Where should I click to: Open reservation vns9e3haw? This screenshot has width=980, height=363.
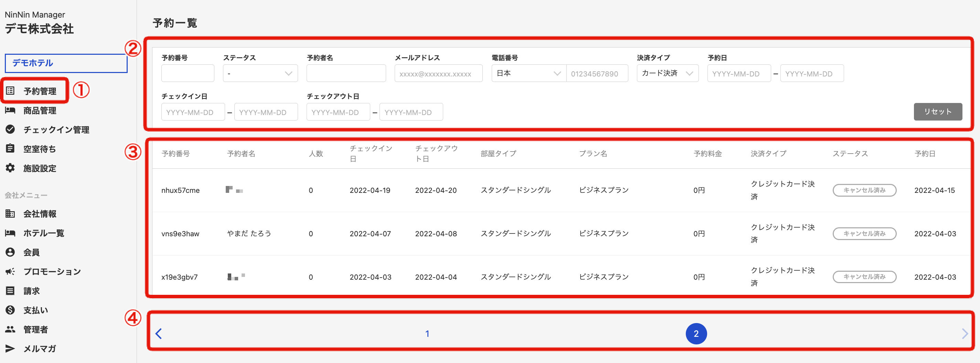click(180, 234)
